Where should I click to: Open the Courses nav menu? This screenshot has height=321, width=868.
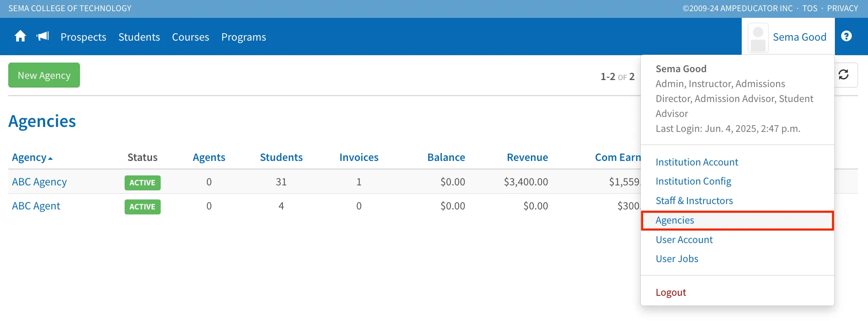point(190,37)
